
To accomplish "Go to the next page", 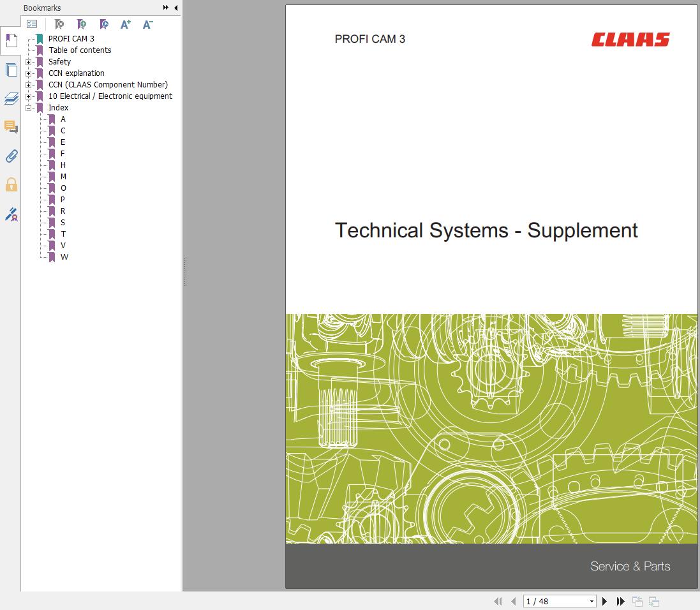I will click(605, 601).
